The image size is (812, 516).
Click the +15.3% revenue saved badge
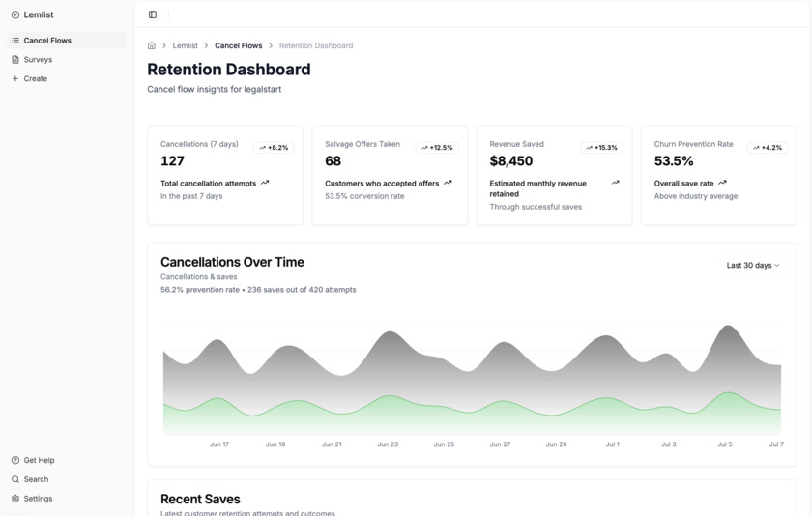click(602, 148)
